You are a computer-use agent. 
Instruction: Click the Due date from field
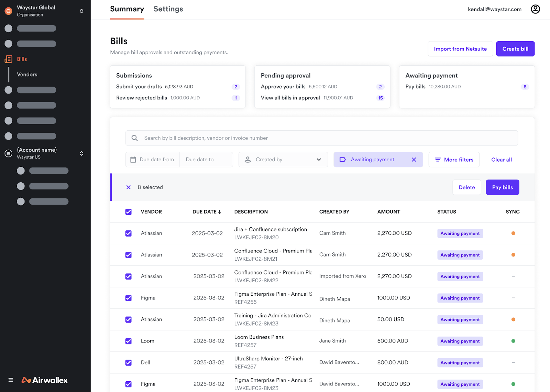tap(153, 160)
